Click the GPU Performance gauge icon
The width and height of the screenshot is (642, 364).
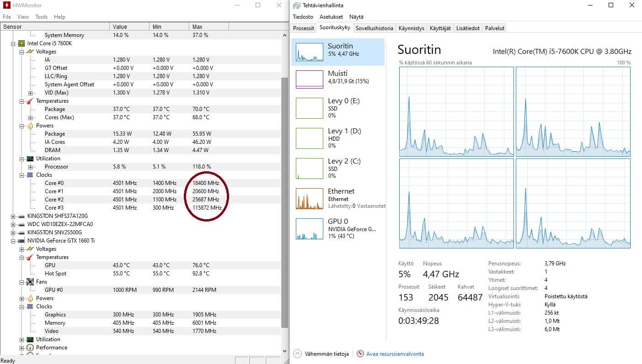[x=30, y=348]
